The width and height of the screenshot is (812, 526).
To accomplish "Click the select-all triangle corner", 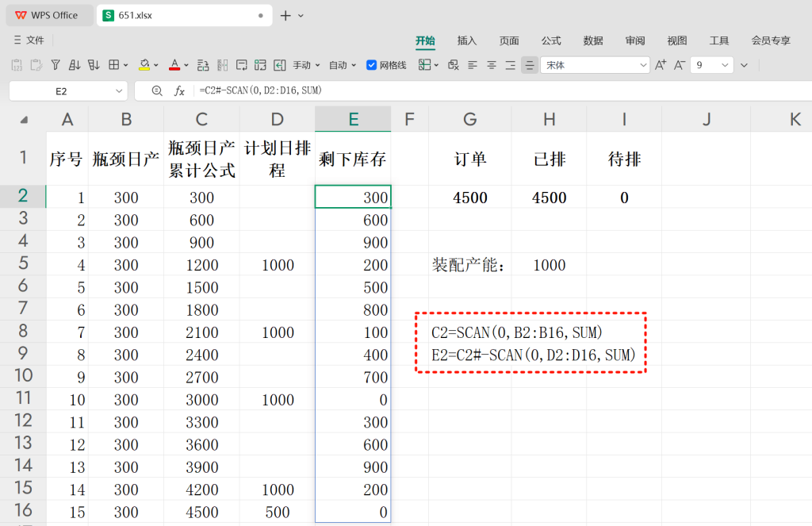I will click(24, 120).
